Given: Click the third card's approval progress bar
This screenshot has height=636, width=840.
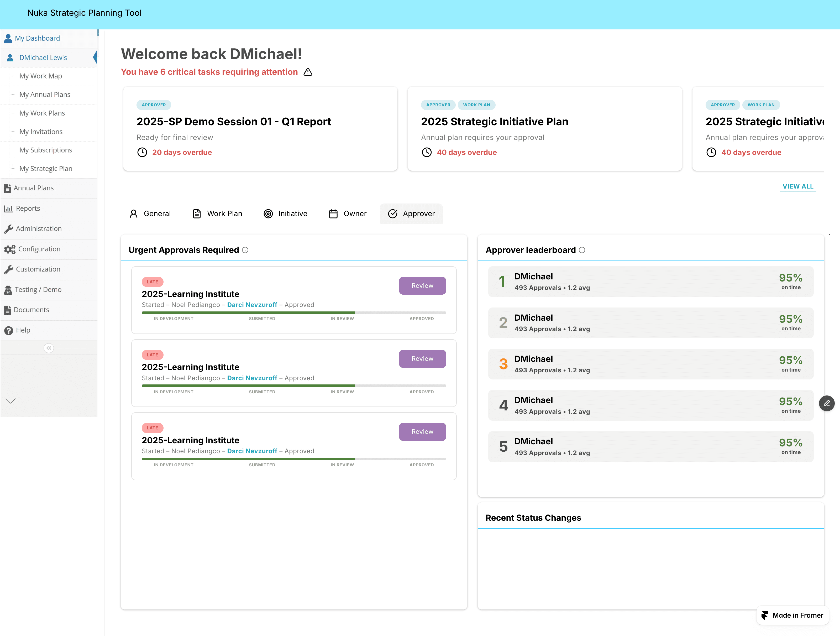Looking at the screenshot, I should click(293, 459).
